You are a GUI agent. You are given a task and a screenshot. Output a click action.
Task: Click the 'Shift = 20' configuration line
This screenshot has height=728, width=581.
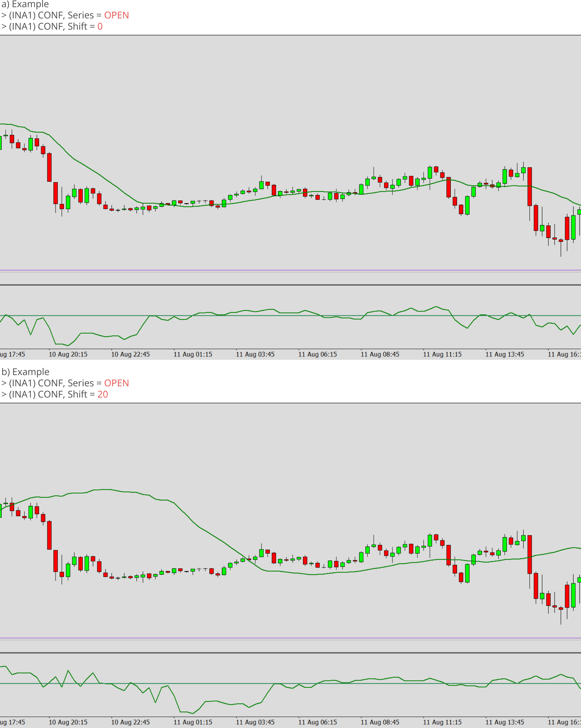click(55, 394)
